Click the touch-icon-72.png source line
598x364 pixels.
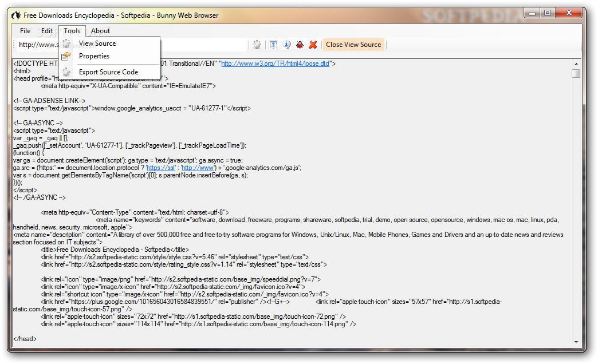(194, 316)
